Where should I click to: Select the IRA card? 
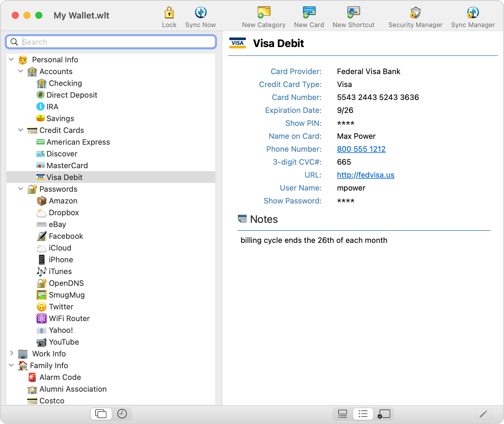111,107
